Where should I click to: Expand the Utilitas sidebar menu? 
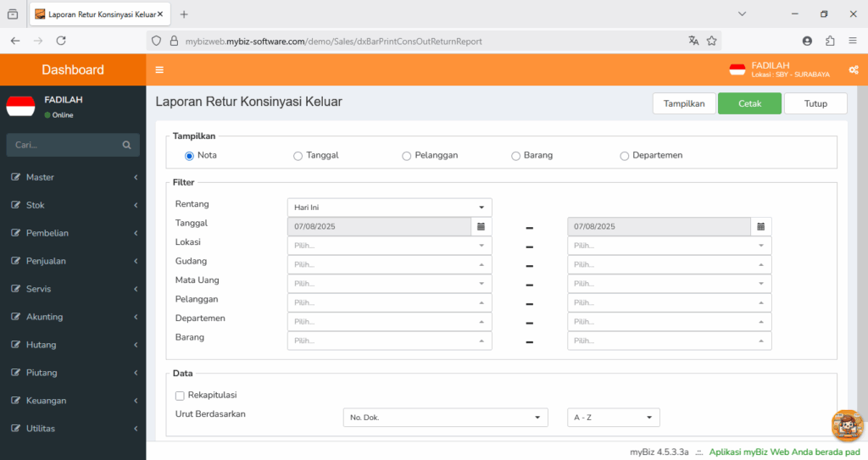tap(73, 429)
